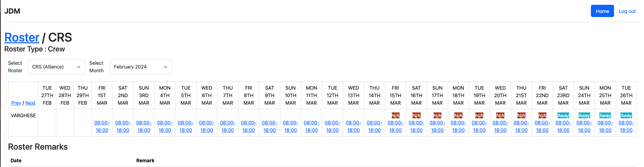This screenshot has height=167, width=644.
Task: Open Friday 22nd March shift 08:00-18:00
Action: pyautogui.click(x=542, y=126)
